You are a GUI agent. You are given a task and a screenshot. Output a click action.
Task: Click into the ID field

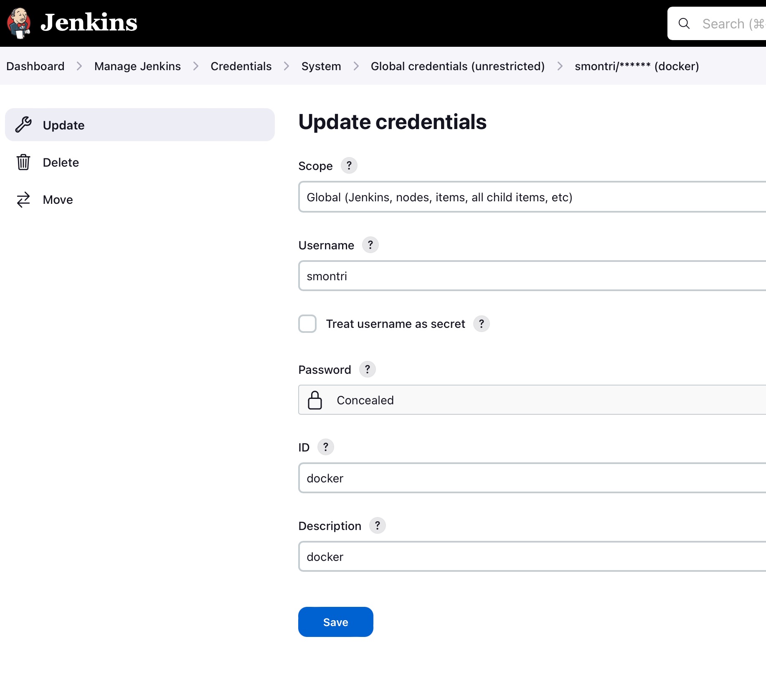532,478
